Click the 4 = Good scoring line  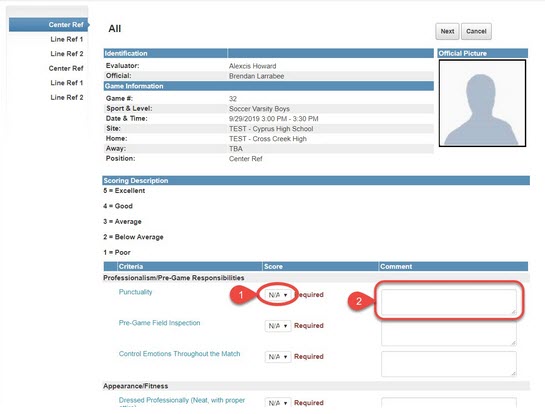[118, 206]
